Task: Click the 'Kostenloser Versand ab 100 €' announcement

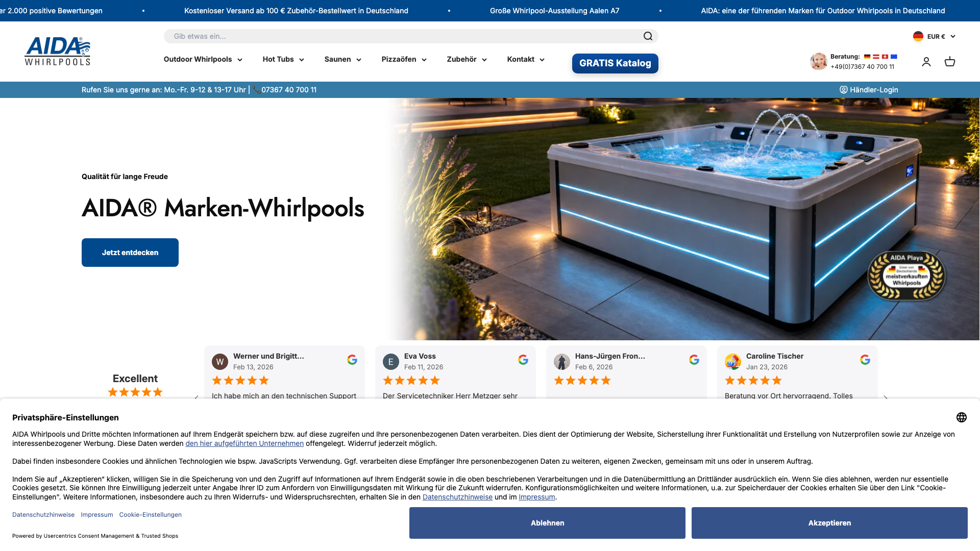Action: pos(296,11)
